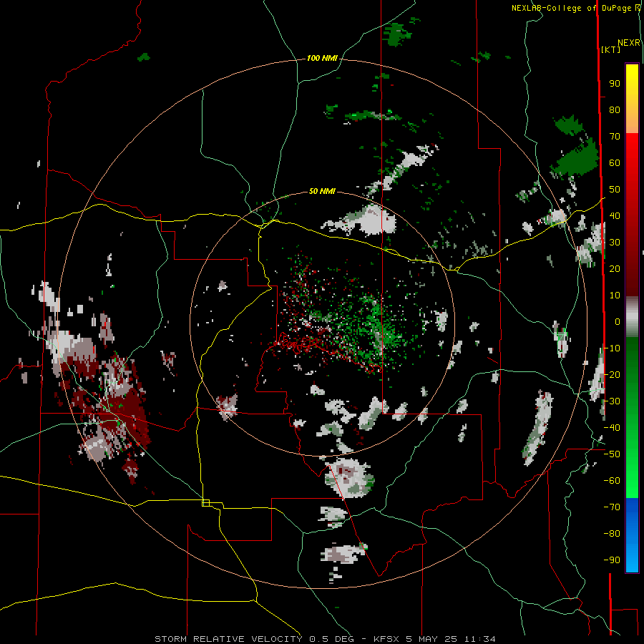Select the positive 30 value on the velocity scale
644x644 pixels.
pos(615,243)
